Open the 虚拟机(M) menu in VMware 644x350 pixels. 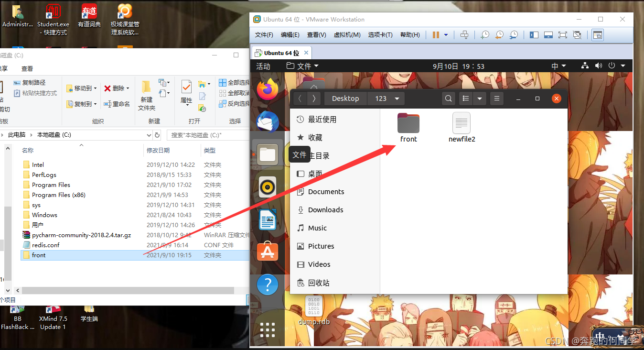click(x=347, y=35)
